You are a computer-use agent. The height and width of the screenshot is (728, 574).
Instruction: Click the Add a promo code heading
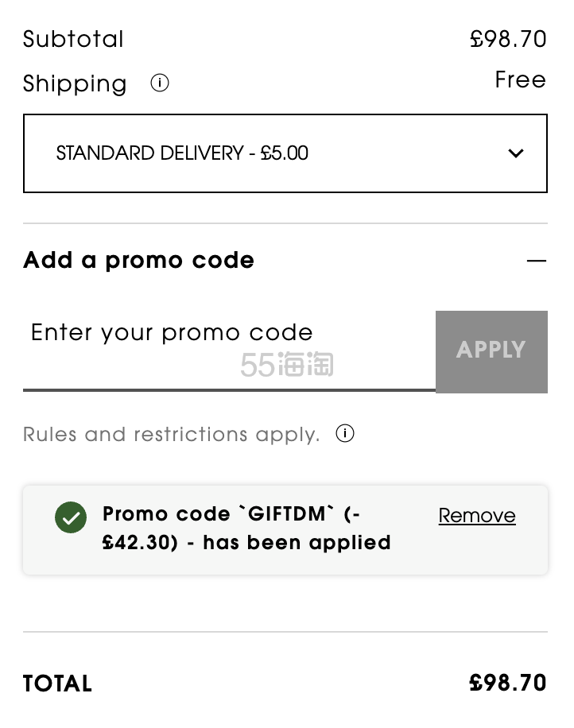[139, 261]
